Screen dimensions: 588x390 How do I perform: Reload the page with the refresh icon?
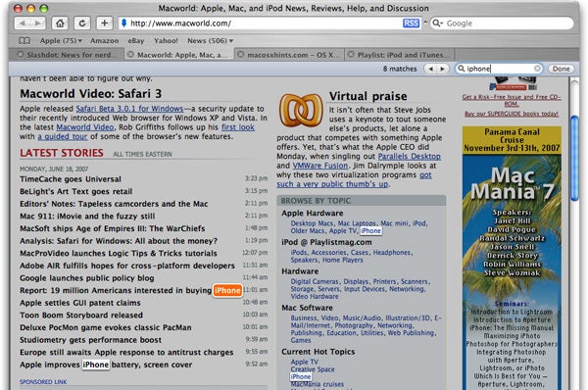click(82, 24)
